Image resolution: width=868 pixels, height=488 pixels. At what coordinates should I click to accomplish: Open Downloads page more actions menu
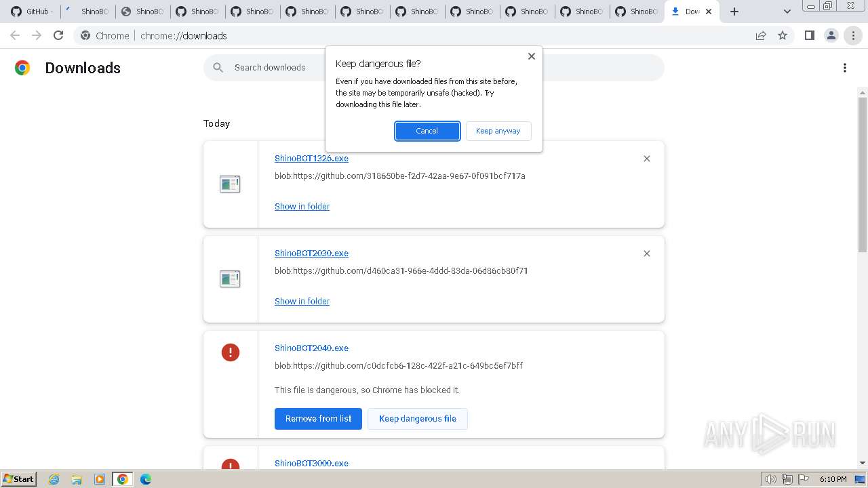tap(844, 68)
